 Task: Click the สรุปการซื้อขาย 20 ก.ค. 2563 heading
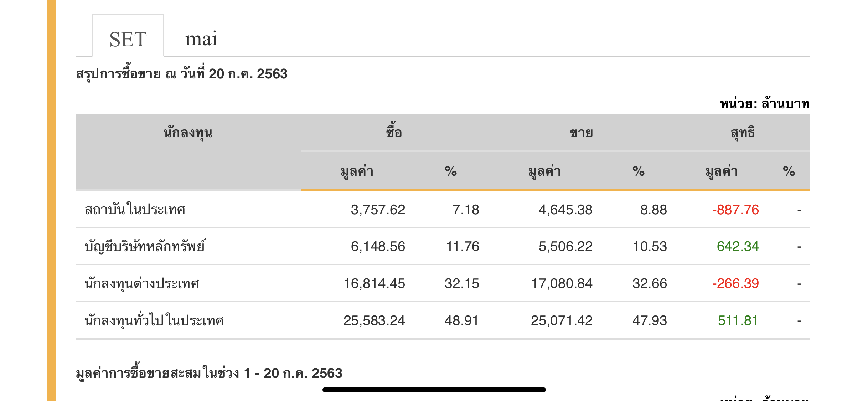point(182,74)
